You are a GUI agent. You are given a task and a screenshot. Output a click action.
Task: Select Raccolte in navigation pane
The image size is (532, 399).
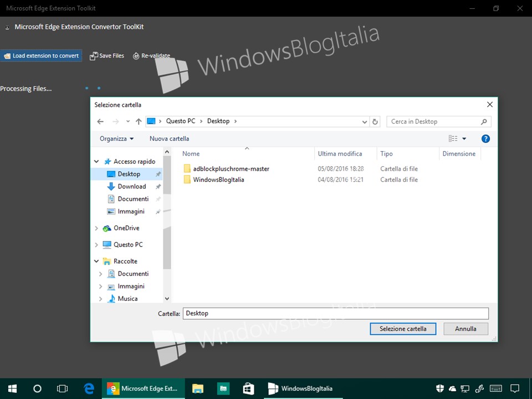point(125,261)
